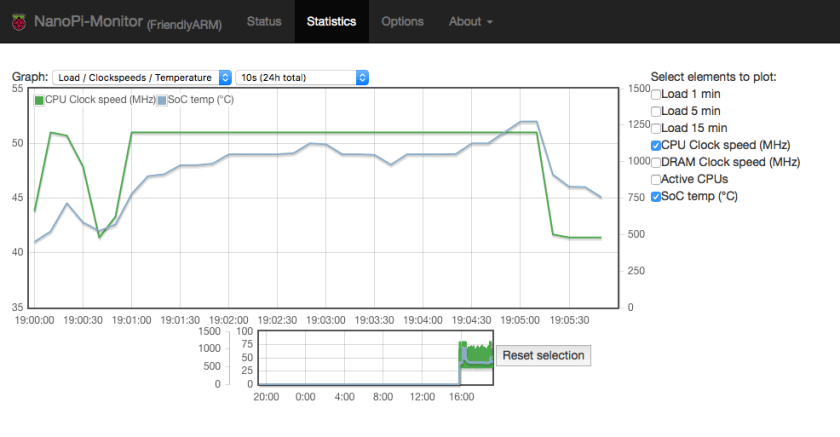Screen dimensions: 840x437
Task: Uncheck the SoC temp (°C) checkbox
Action: point(656,196)
